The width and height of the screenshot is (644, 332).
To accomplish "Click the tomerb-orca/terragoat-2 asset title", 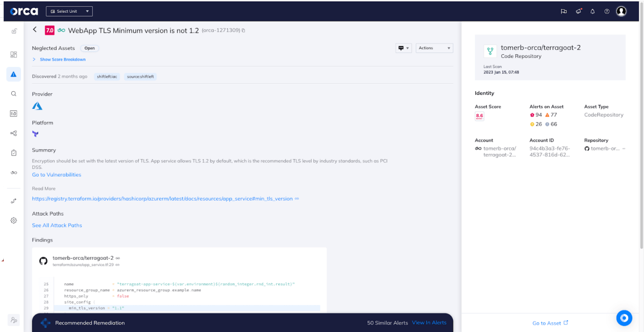I will tap(540, 48).
